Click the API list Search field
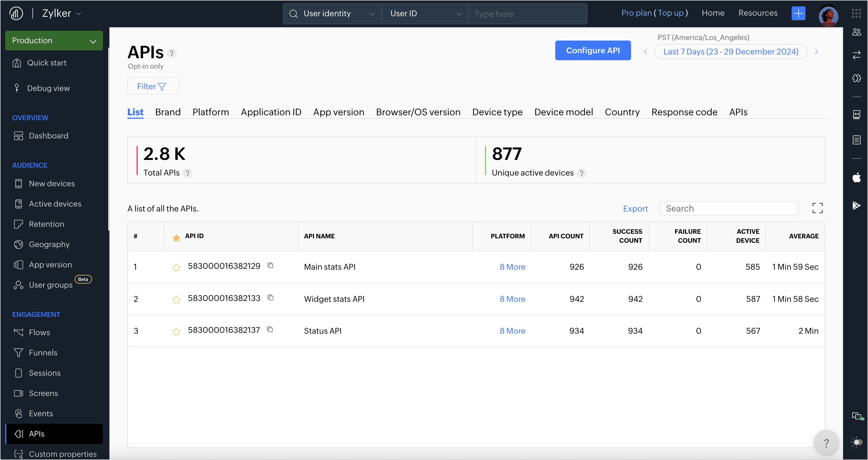This screenshot has height=460, width=868. pyautogui.click(x=729, y=208)
